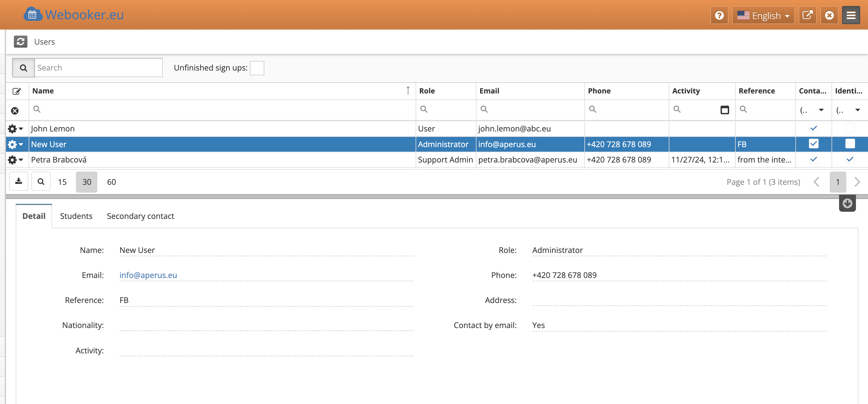Image resolution: width=868 pixels, height=404 pixels.
Task: Open the English language dropdown
Action: click(x=763, y=15)
